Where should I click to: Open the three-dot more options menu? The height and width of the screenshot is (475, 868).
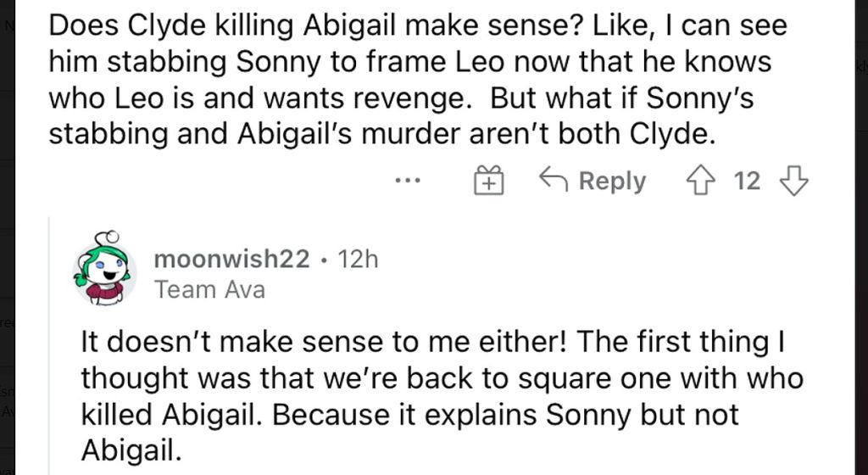[x=408, y=181]
